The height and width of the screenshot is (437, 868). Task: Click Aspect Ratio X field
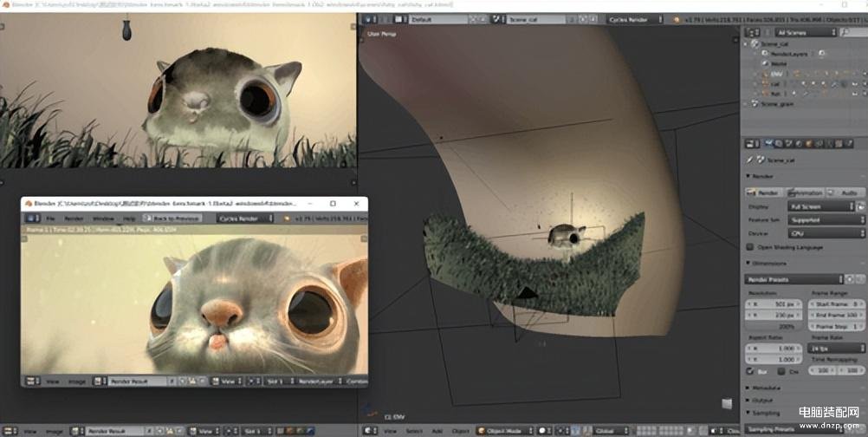click(774, 349)
